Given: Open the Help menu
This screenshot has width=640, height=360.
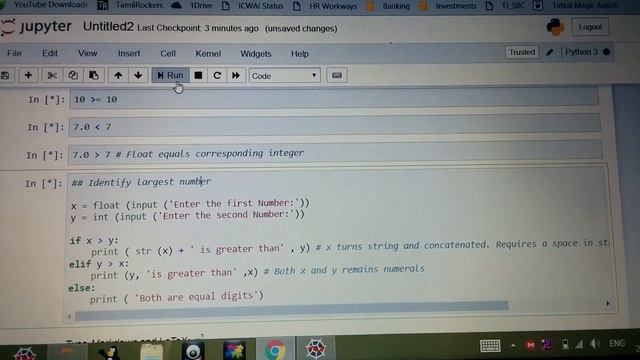Looking at the screenshot, I should [x=300, y=53].
